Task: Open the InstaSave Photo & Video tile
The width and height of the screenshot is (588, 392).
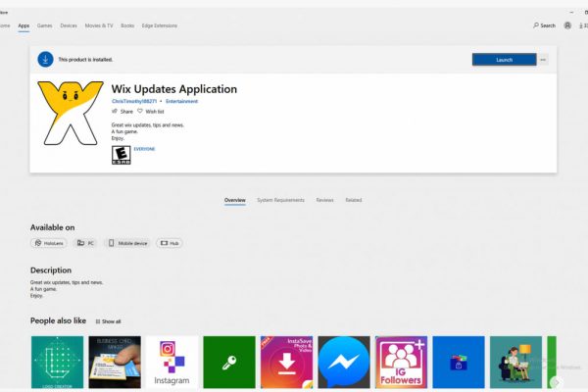Action: click(x=287, y=362)
